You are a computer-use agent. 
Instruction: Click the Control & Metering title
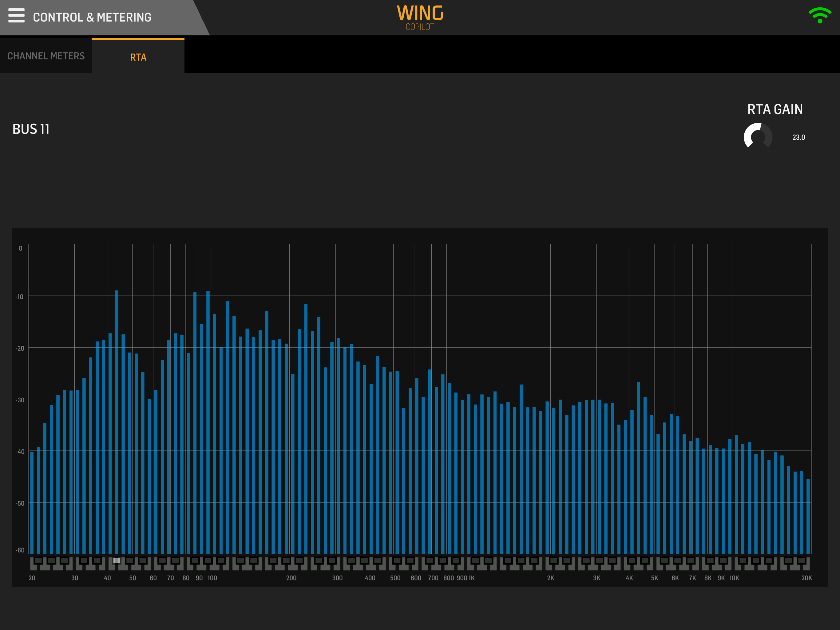92,17
